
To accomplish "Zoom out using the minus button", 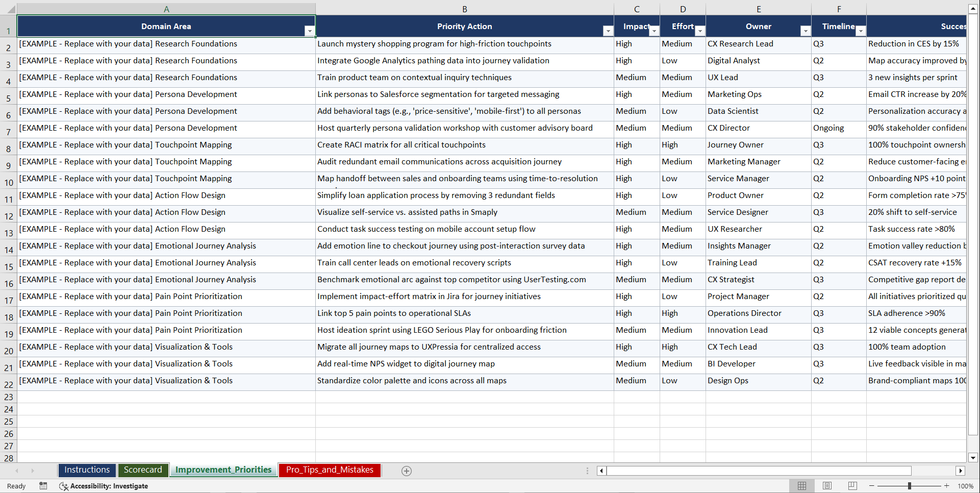I will [x=871, y=485].
